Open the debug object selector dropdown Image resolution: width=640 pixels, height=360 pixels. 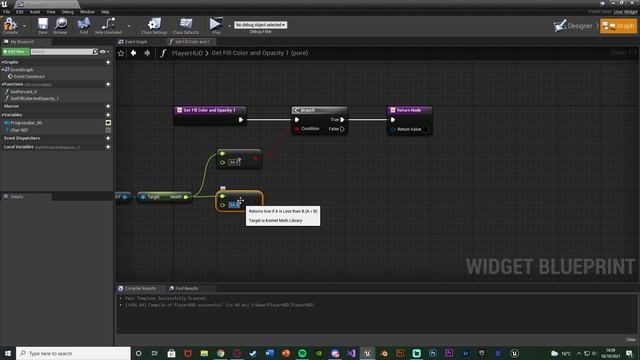[260, 25]
